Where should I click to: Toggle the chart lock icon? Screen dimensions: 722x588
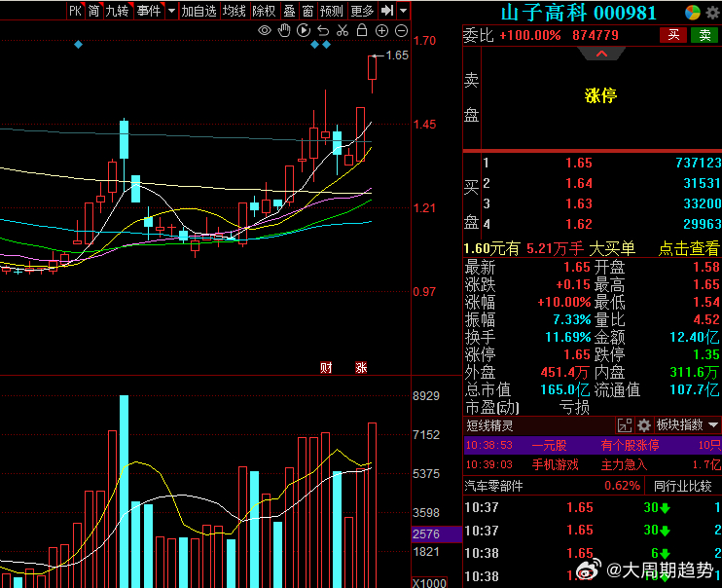pos(362,30)
